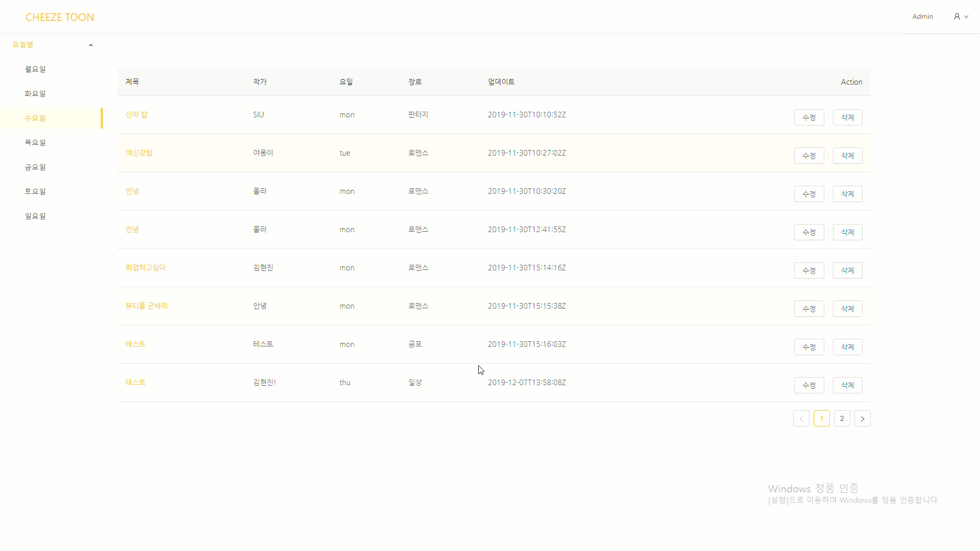This screenshot has height=551, width=980.
Task: Click the previous page arrow
Action: pyautogui.click(x=801, y=418)
